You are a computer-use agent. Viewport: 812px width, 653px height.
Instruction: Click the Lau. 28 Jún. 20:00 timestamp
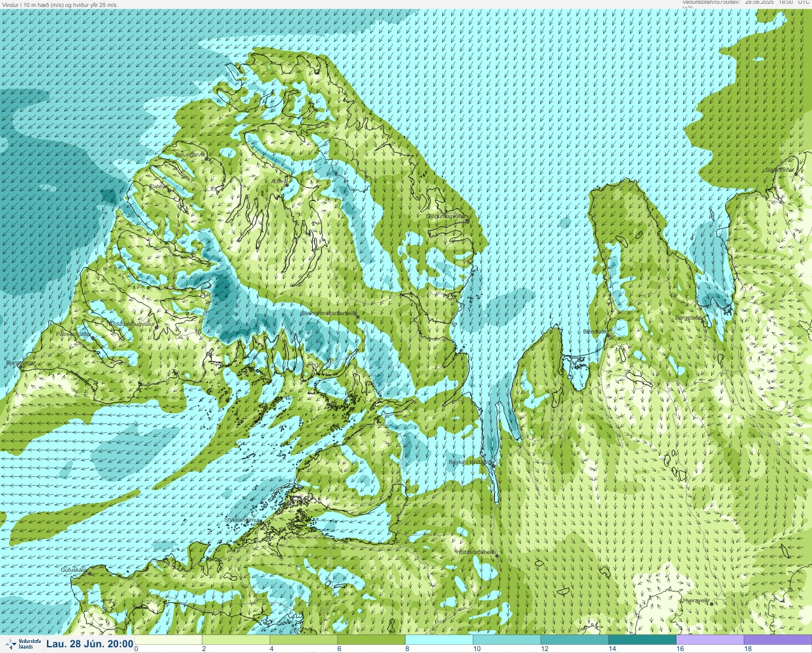point(89,644)
